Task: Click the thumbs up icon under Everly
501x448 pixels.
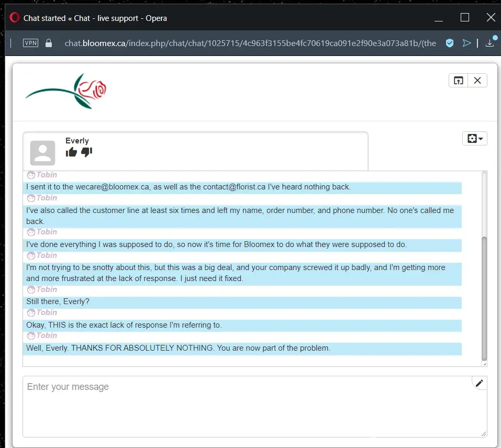Action: [x=71, y=152]
